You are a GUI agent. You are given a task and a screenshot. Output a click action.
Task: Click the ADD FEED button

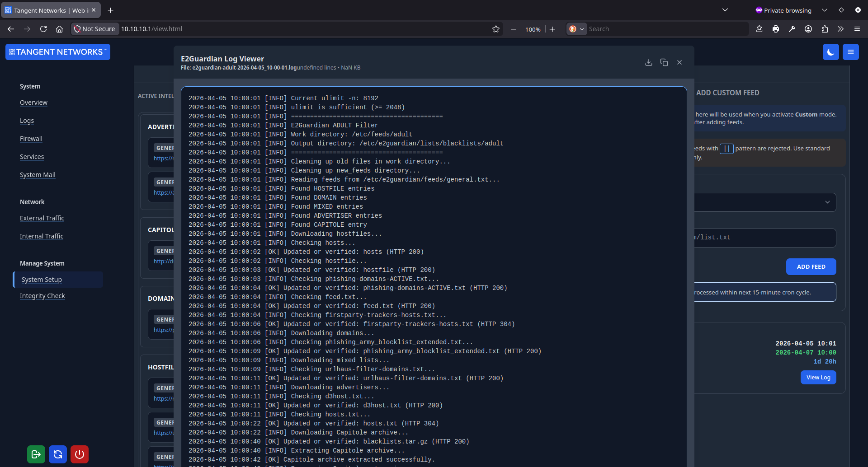pos(811,266)
